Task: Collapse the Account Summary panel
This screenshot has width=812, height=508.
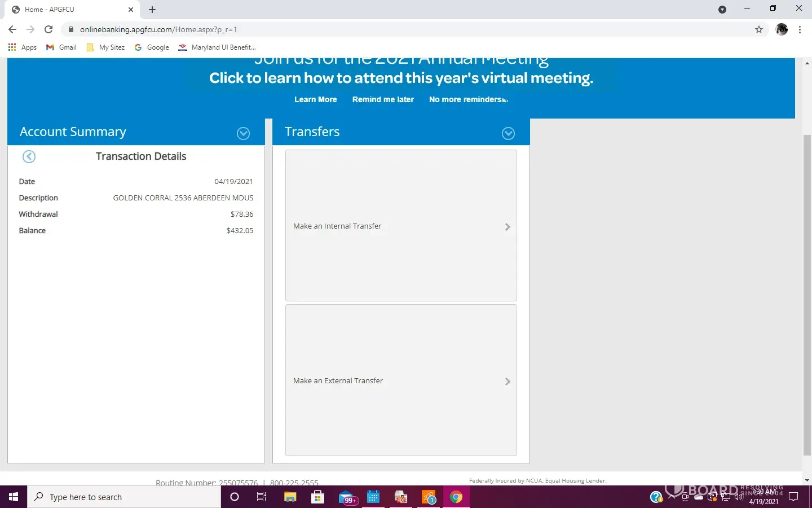Action: [243, 133]
